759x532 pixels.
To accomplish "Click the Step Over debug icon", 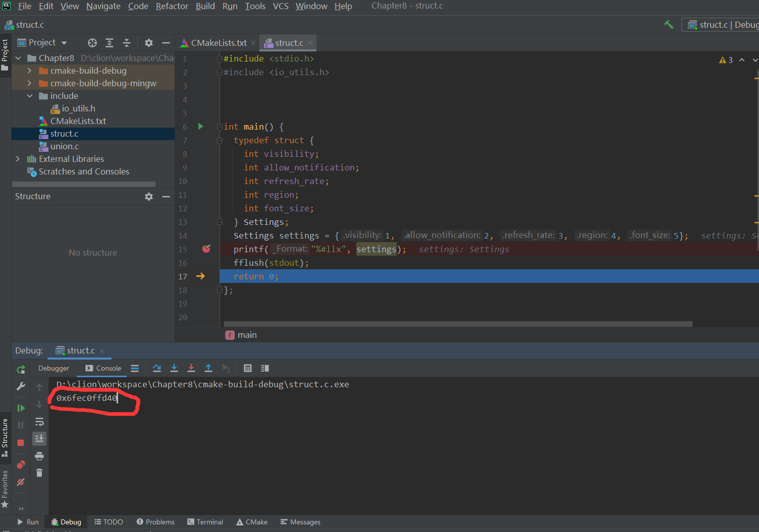I will coord(157,368).
